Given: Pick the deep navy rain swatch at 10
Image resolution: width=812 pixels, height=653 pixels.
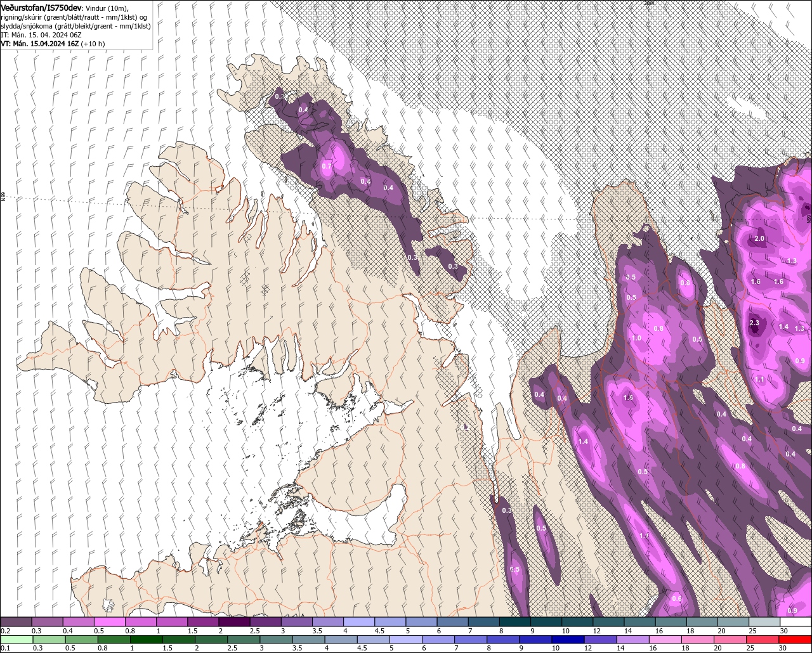Looking at the screenshot, I should pyautogui.click(x=568, y=639).
